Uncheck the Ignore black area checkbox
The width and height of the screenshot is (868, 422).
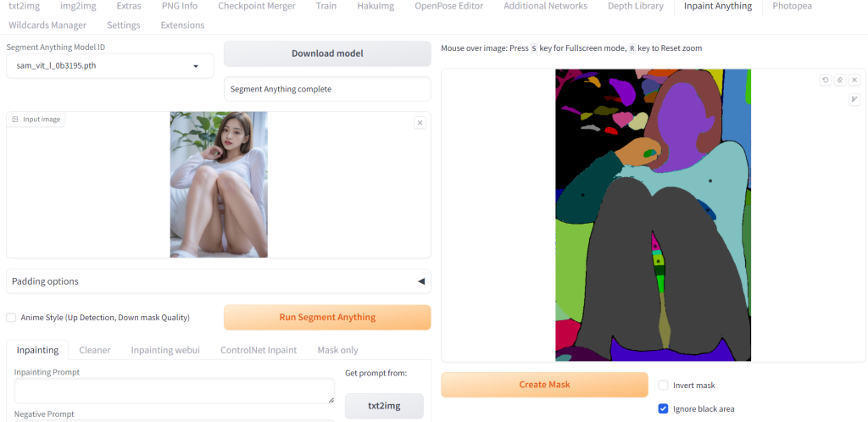[664, 408]
